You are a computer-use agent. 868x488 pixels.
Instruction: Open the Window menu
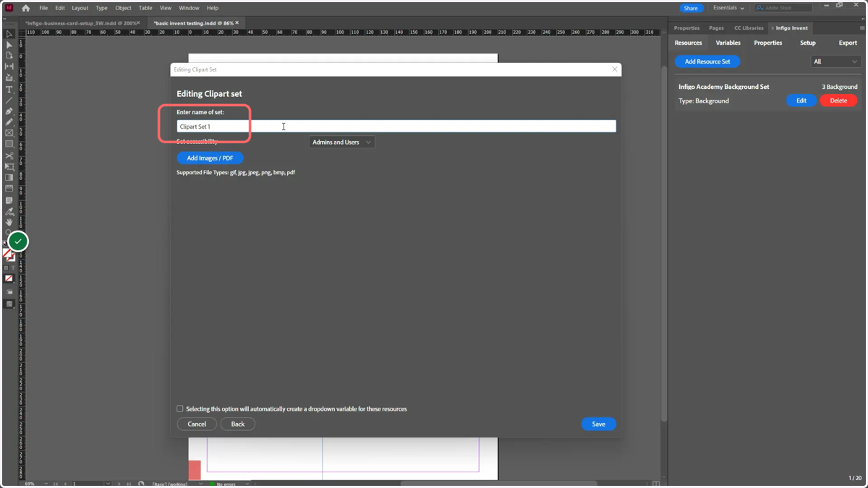pos(189,8)
